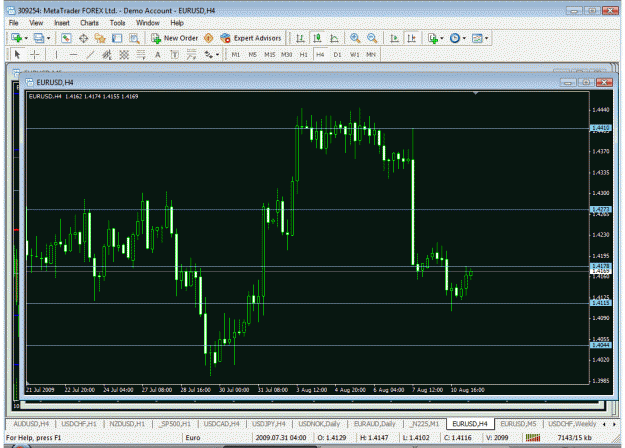Viewport: 625px width, 448px height.
Task: Click the Templates icon
Action: tap(477, 38)
